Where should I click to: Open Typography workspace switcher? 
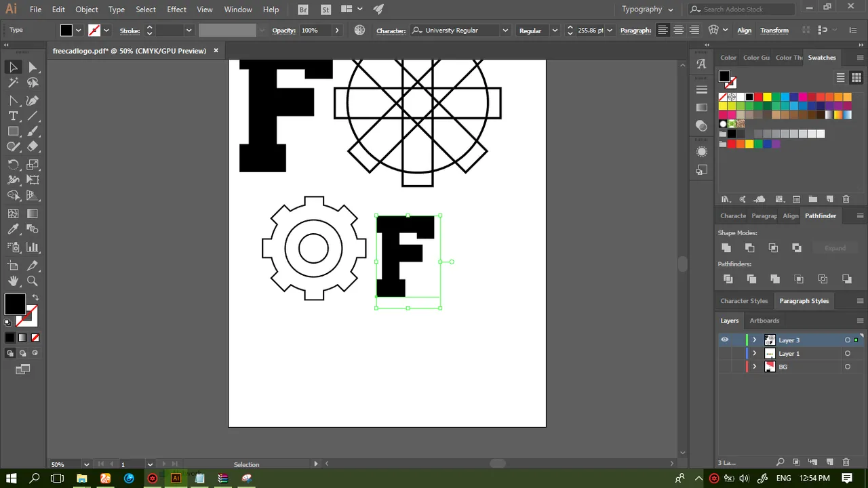648,9
